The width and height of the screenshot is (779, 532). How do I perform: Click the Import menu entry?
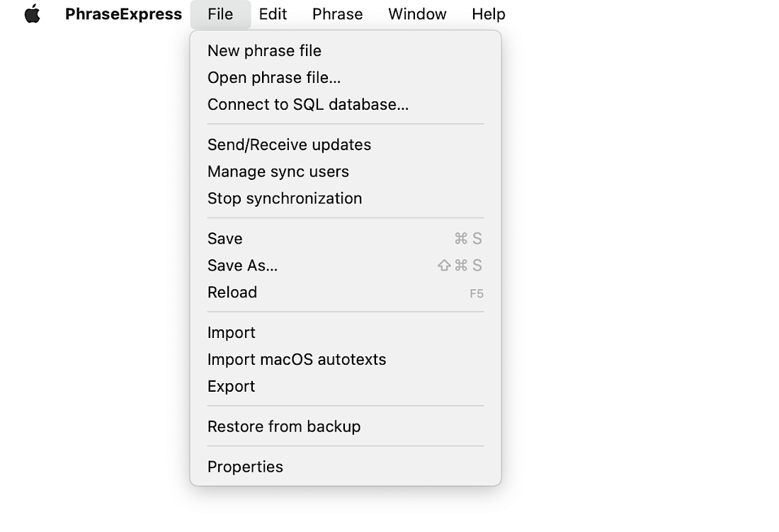(x=346, y=332)
